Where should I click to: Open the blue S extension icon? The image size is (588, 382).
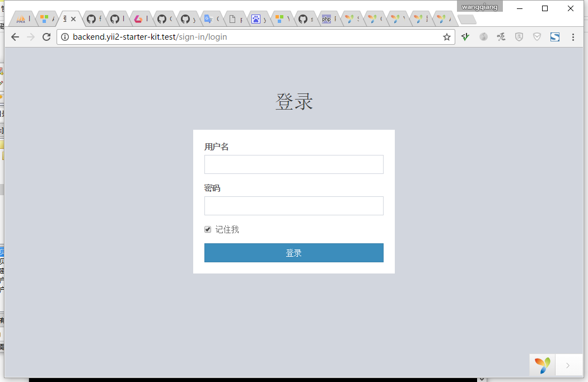click(554, 37)
